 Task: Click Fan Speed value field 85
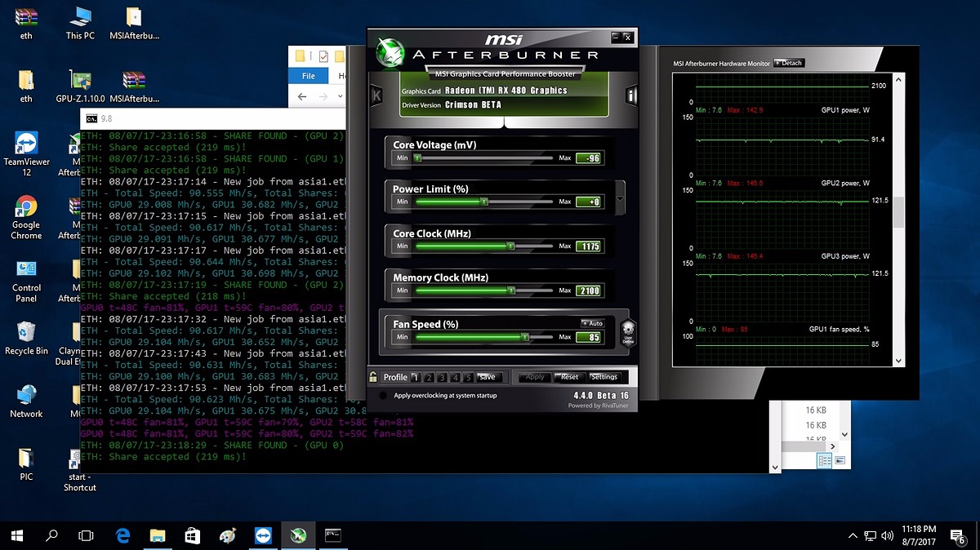click(589, 337)
